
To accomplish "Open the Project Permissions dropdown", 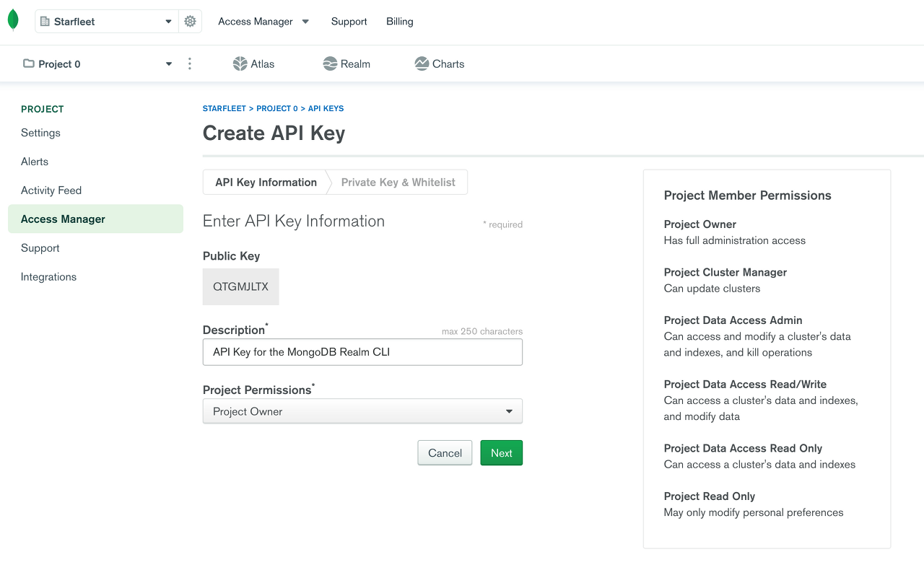I will tap(362, 411).
